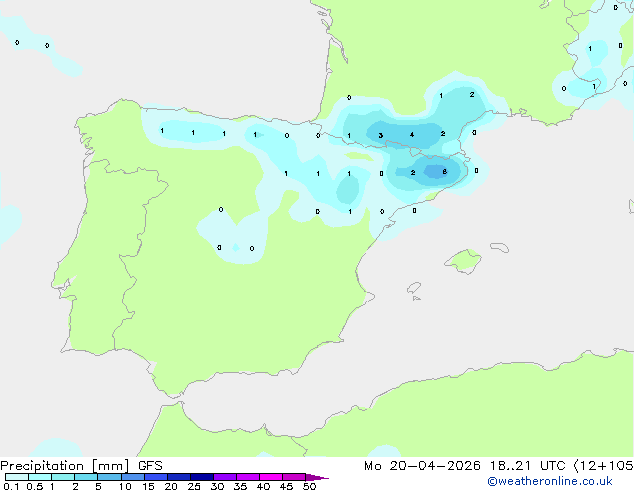Click the 'Precipitation [mm]' title text
This screenshot has width=634, height=490.
(65, 466)
